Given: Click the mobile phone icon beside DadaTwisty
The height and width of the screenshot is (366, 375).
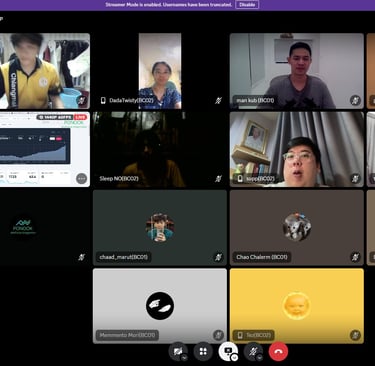Looking at the screenshot, I should click(103, 100).
